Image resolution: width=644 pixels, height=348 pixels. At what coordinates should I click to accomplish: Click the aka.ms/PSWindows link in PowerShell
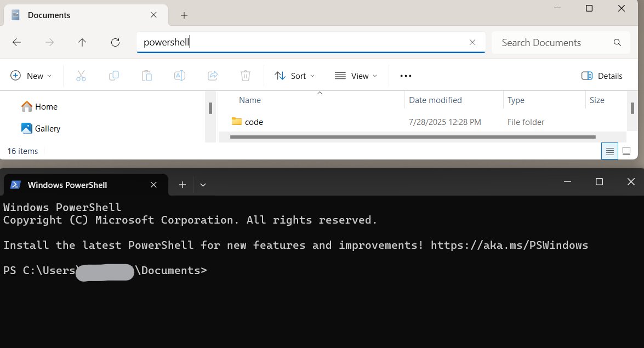tap(509, 246)
